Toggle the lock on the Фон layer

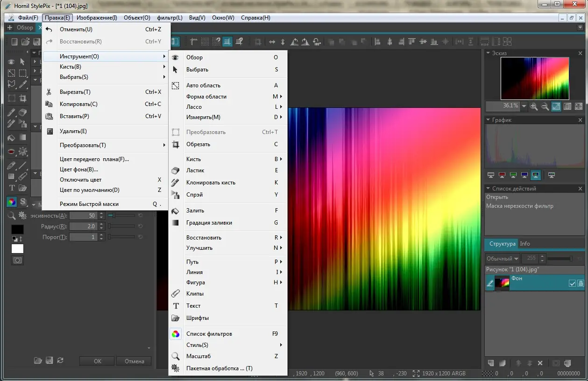(581, 283)
